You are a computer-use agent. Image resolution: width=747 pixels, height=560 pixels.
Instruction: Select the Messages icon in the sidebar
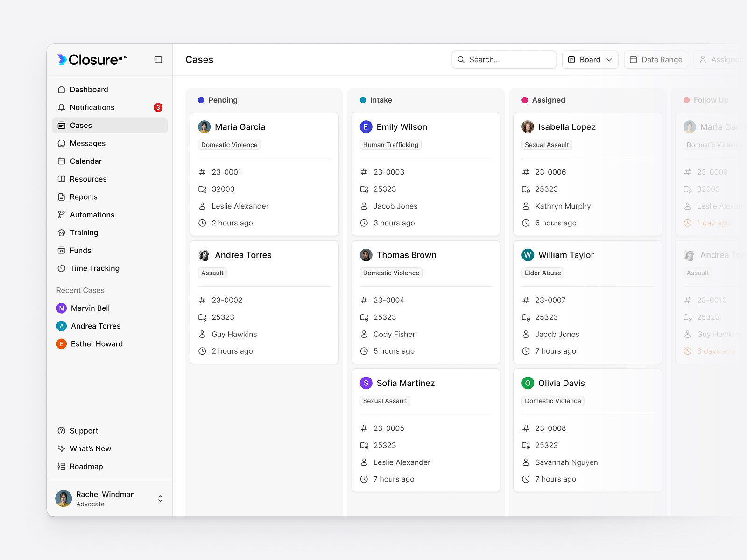click(62, 143)
